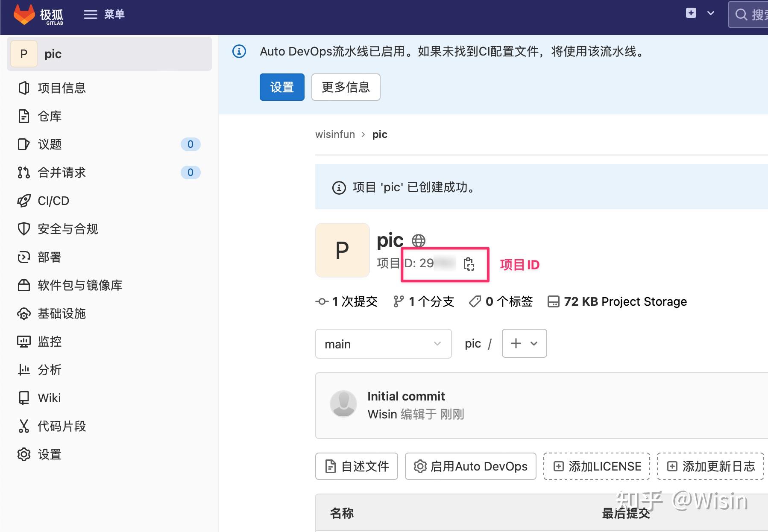768x532 pixels.
Task: Open the 菜单 hamburger menu
Action: (104, 14)
